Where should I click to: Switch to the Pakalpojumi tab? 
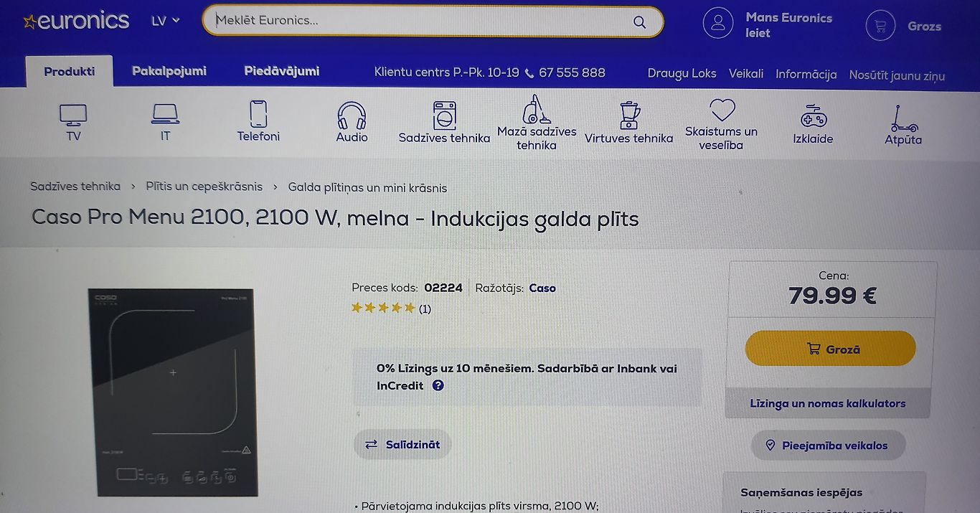click(x=169, y=71)
